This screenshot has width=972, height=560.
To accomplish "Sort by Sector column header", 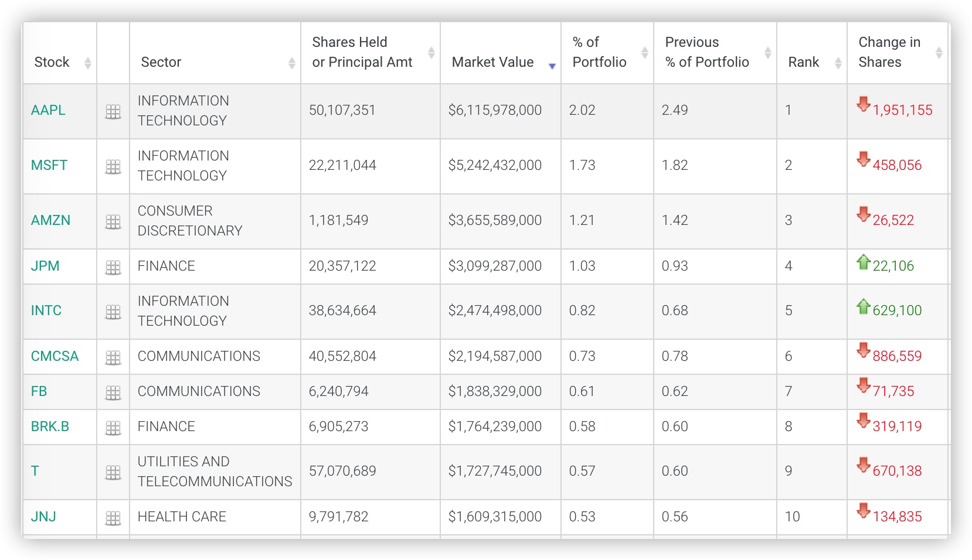I will 161,62.
